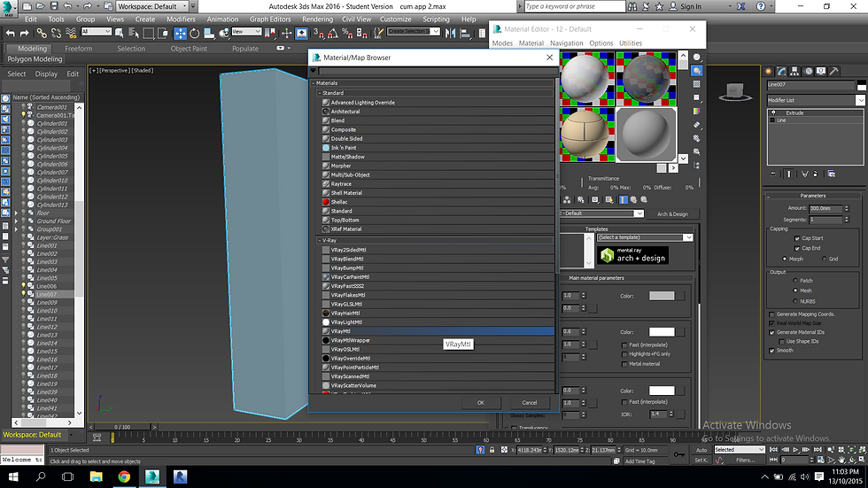Viewport: 868px width, 488px height.
Task: Activate Select and Link tool
Action: pos(42,33)
